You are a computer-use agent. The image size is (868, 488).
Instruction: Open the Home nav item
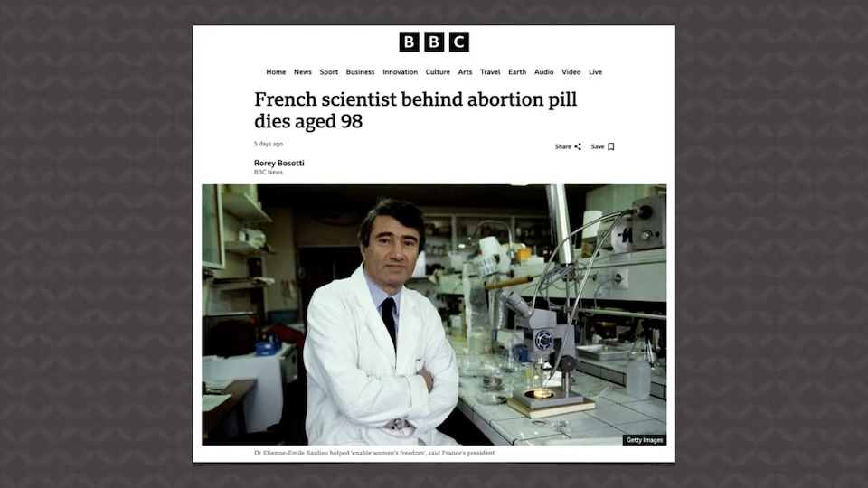[x=276, y=72]
